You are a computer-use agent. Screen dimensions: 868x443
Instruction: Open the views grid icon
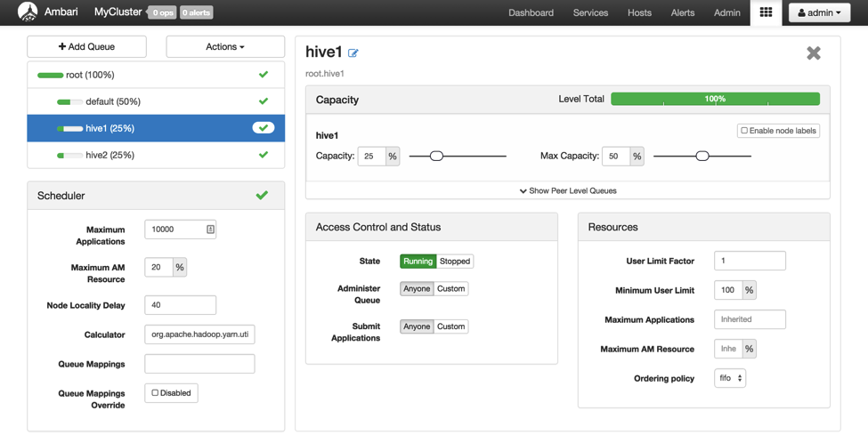(766, 12)
